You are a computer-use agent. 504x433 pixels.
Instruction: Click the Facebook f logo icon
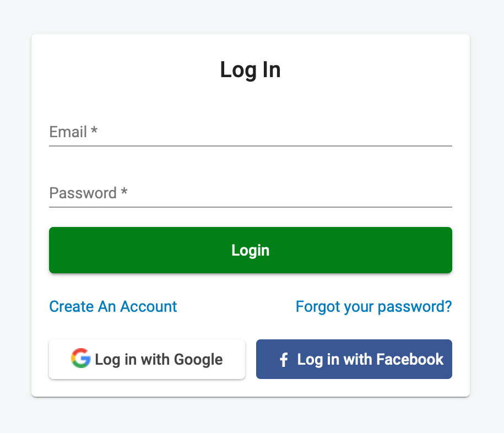[284, 360]
